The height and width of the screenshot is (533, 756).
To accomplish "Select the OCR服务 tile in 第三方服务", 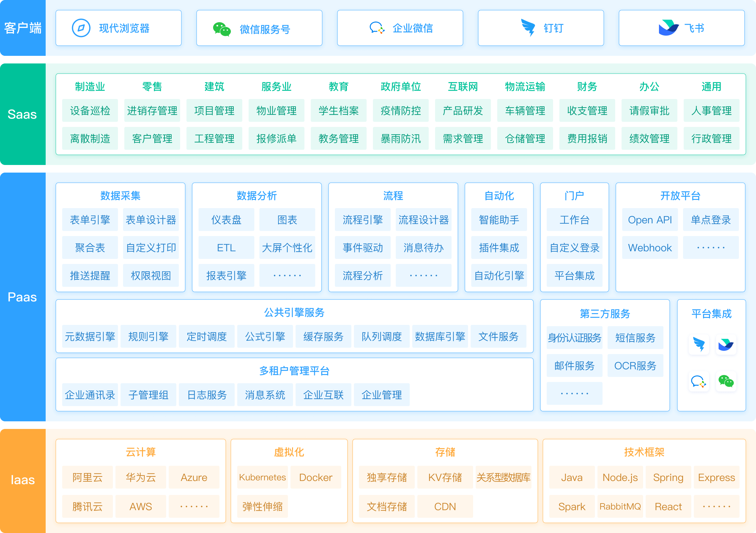I will pos(635,365).
